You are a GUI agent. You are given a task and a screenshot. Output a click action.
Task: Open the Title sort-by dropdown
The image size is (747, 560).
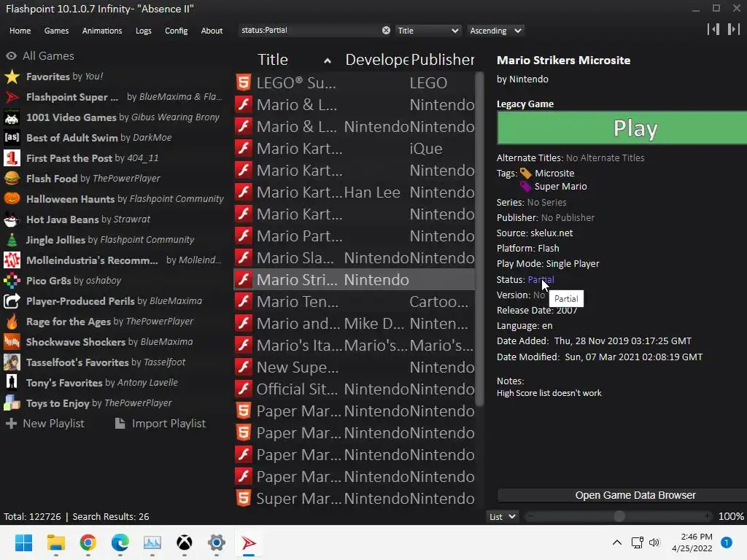[x=427, y=31]
